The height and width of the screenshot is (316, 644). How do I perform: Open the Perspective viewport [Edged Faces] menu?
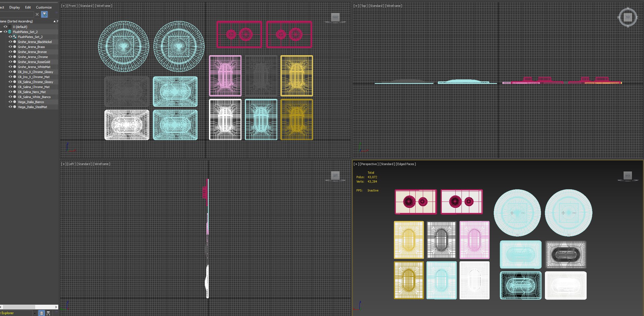(x=406, y=164)
